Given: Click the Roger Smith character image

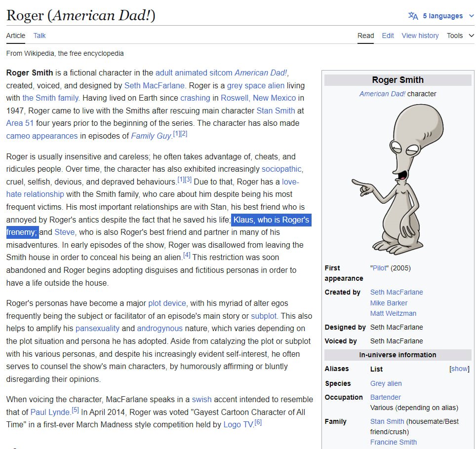Looking at the screenshot, I should (x=397, y=180).
